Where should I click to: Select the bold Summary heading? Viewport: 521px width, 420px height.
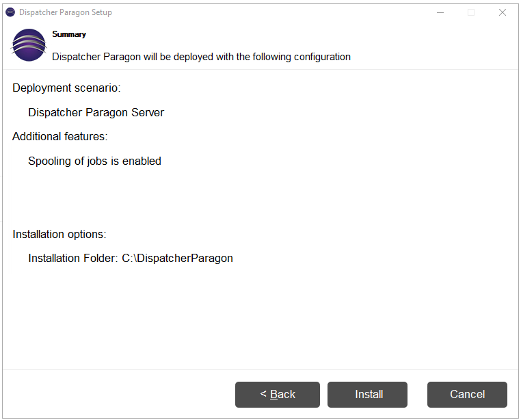point(69,34)
